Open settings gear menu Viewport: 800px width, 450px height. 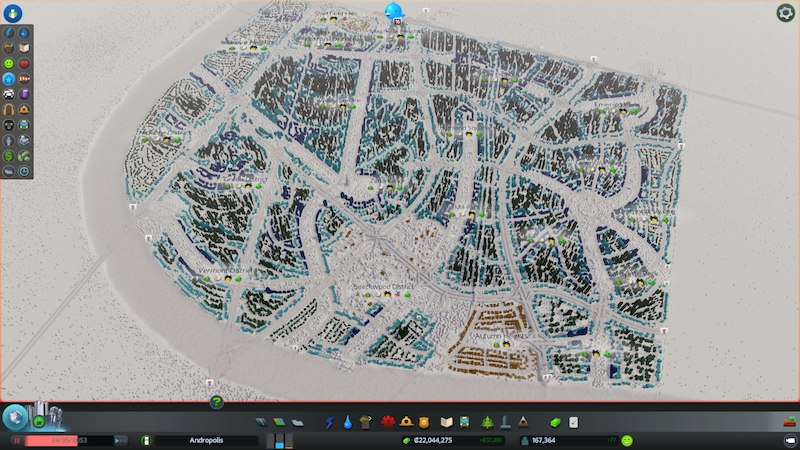785,13
